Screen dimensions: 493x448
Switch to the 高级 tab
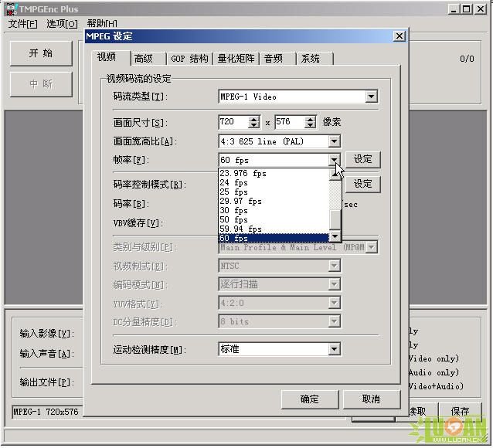coord(148,59)
